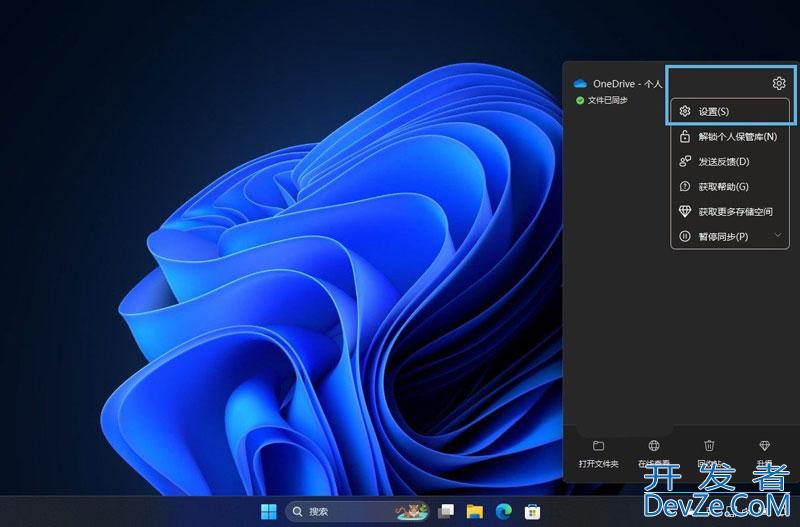Viewport: 800px width, 527px height.
Task: Launch File Explorer from the taskbar
Action: 474,511
